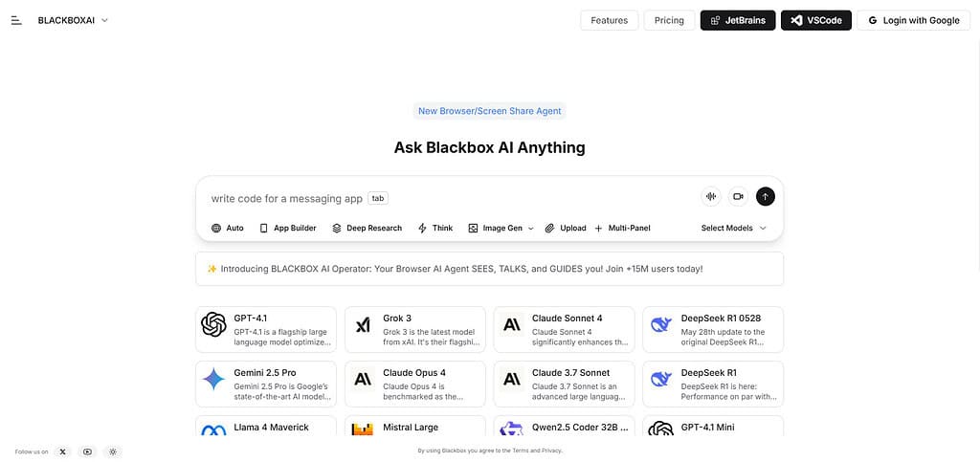980x462 pixels.
Task: Click the OpenAI logo on GPT-4.1 Mini
Action: 661,429
